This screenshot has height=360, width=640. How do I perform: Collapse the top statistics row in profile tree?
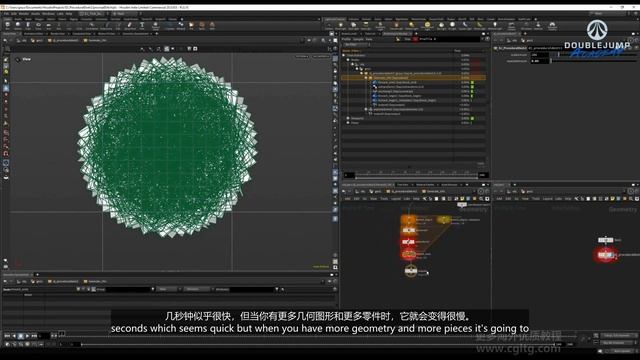click(344, 56)
